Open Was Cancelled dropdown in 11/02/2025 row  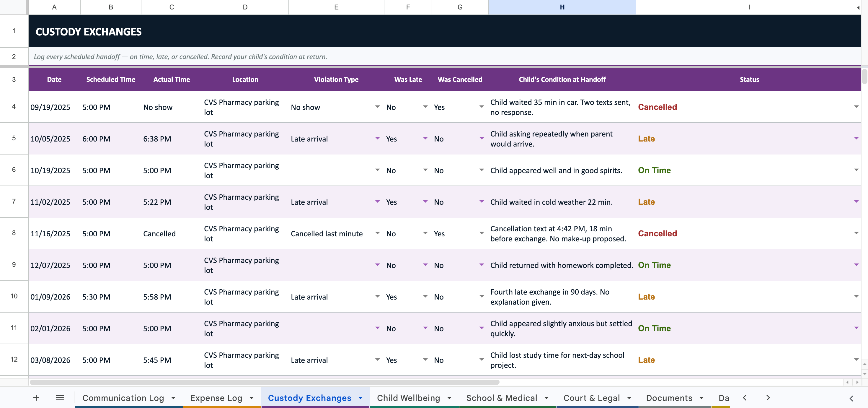tap(482, 202)
